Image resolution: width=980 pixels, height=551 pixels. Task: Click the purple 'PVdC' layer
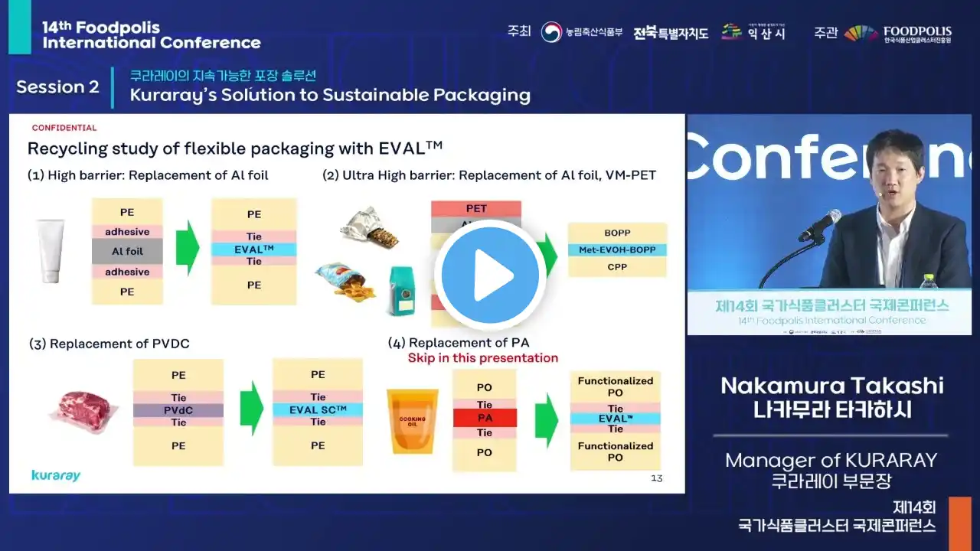coord(178,410)
